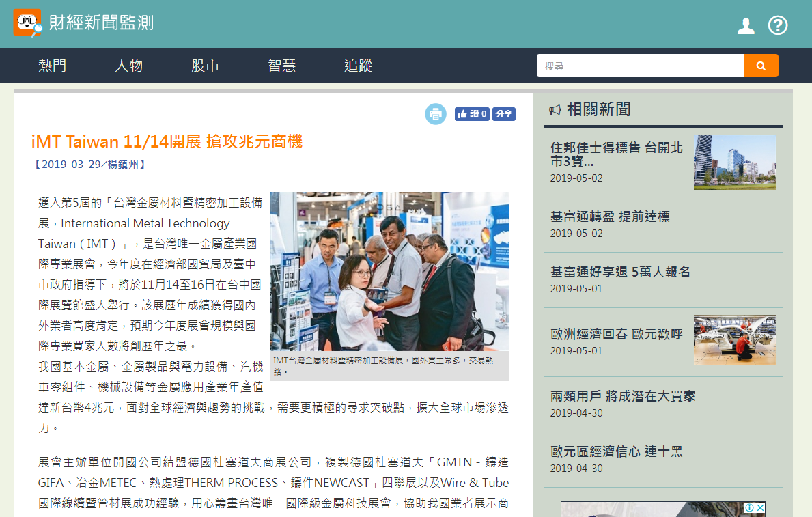812x517 pixels.
Task: Click the advertisement banner below related news
Action: [x=663, y=509]
